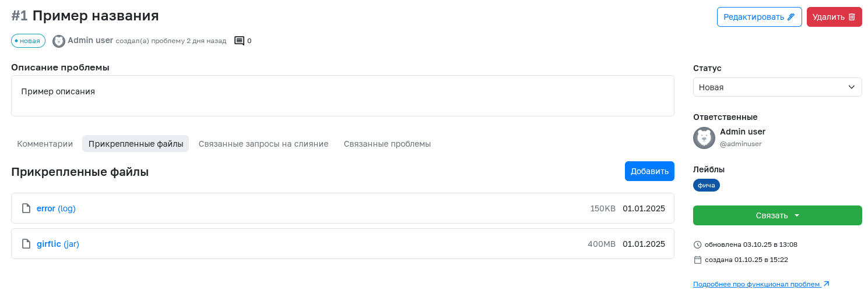Click the новая status badge
Viewport: 868px width, 294px height.
click(28, 41)
